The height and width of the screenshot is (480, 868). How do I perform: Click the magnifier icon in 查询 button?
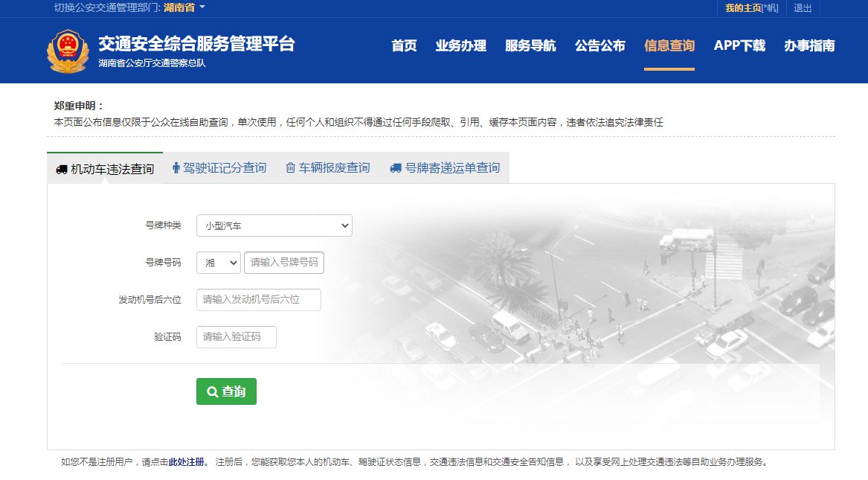[x=212, y=392]
